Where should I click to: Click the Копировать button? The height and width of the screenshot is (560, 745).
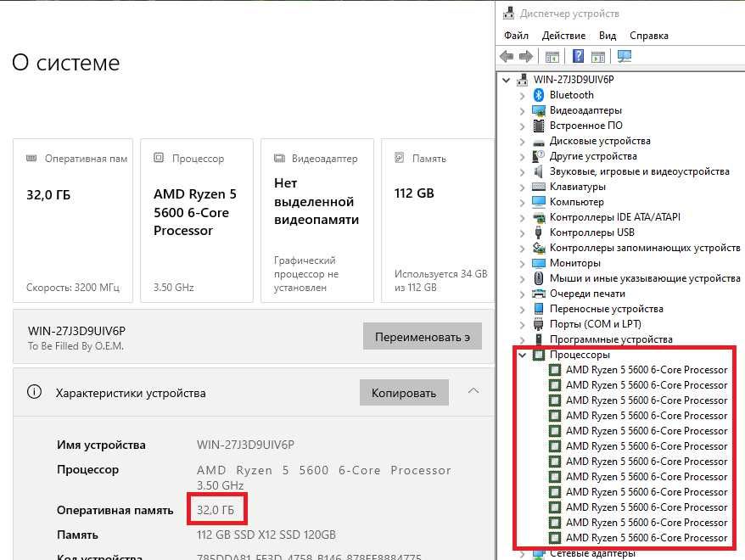point(404,392)
